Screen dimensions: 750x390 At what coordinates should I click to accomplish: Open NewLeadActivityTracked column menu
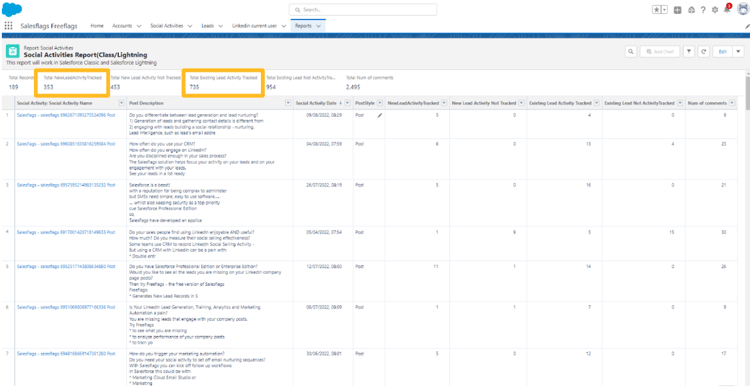point(444,103)
